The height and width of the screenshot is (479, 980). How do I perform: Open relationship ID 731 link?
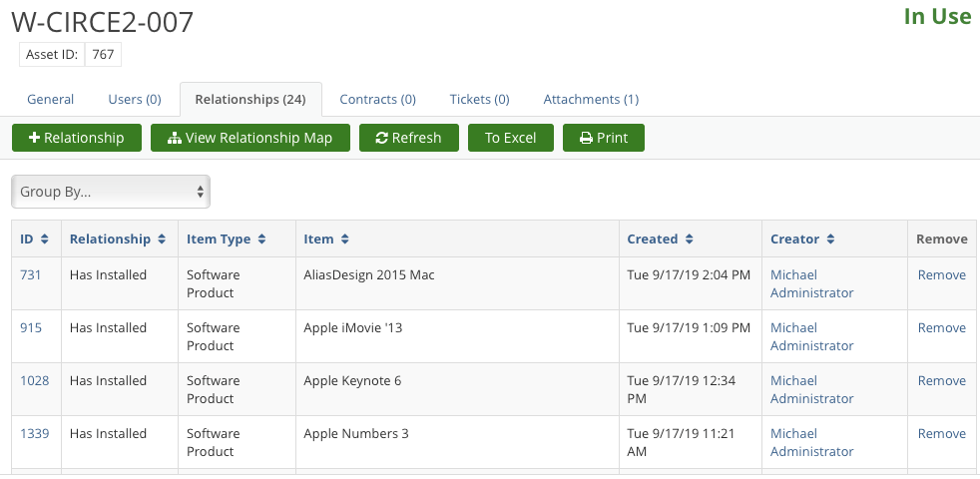click(31, 274)
